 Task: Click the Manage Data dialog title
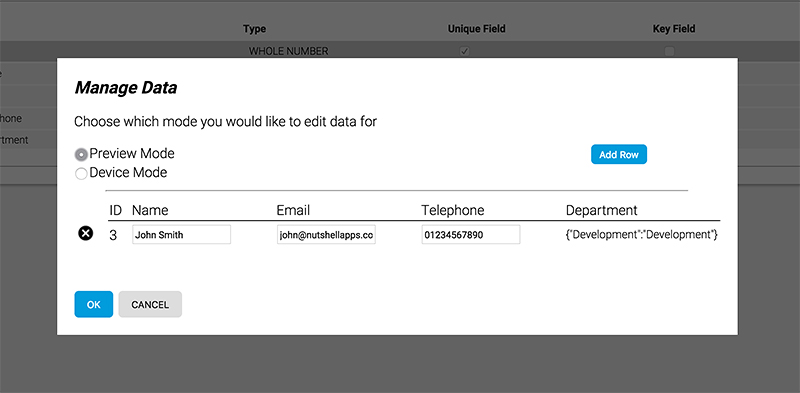[x=126, y=88]
